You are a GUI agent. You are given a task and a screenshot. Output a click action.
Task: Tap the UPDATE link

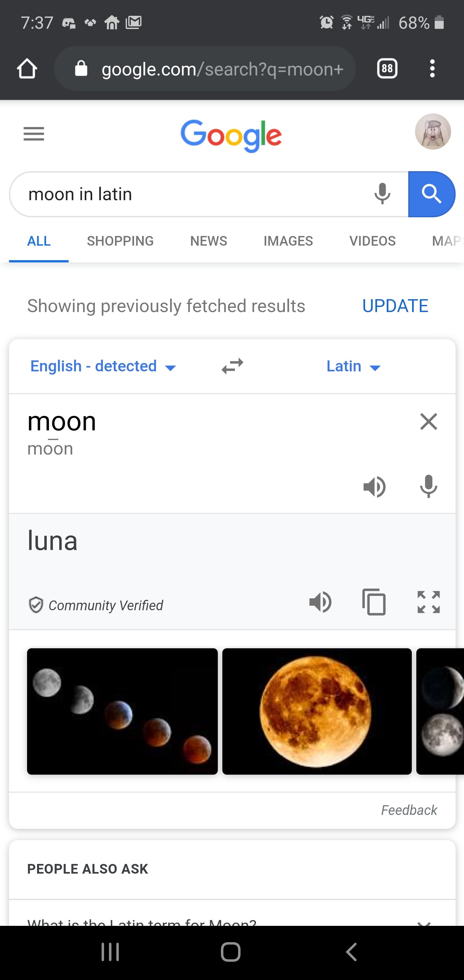point(395,306)
